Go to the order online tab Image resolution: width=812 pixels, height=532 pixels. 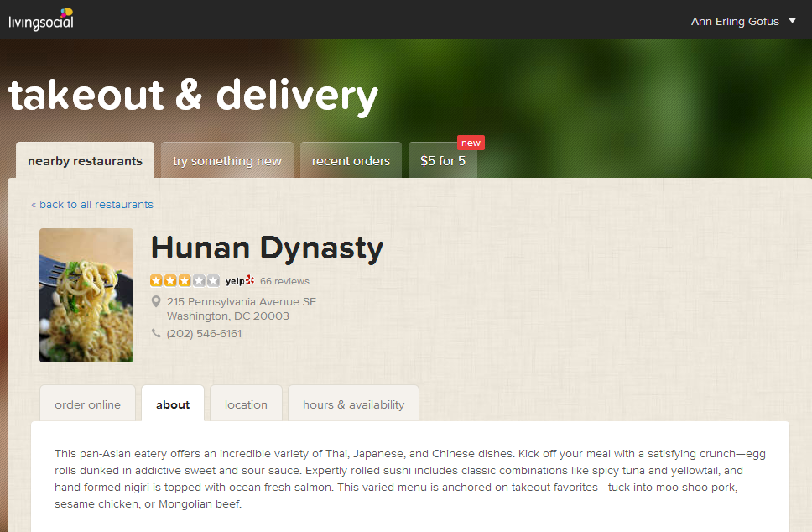[x=87, y=404]
